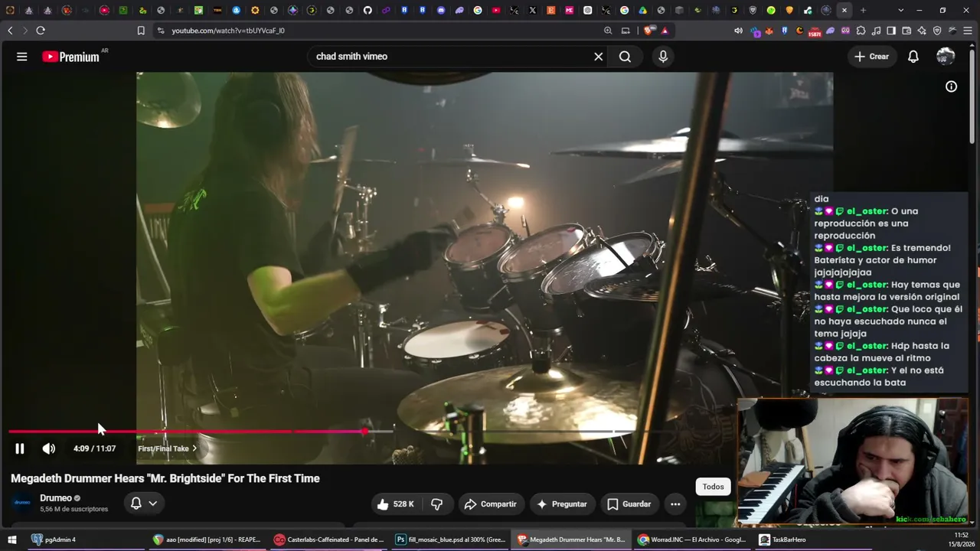Expand the tab search dropdown arrow
Screen dimensions: 980x551
[900, 11]
